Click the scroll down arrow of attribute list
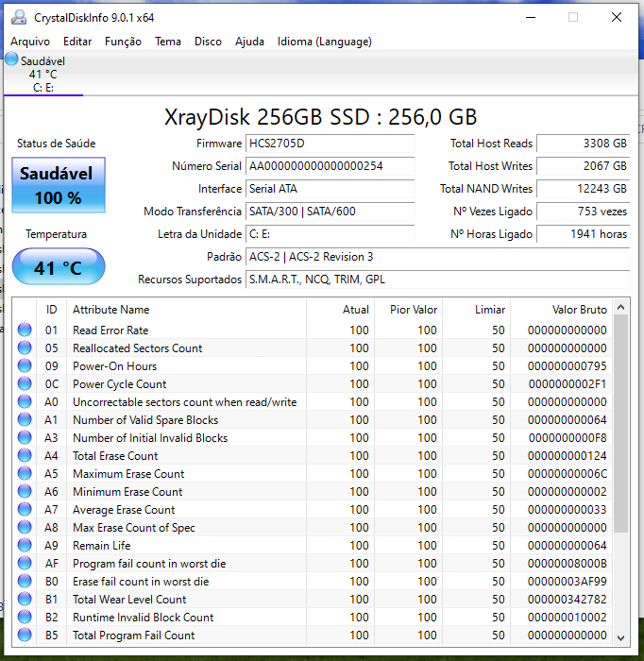This screenshot has height=661, width=644. (620, 637)
